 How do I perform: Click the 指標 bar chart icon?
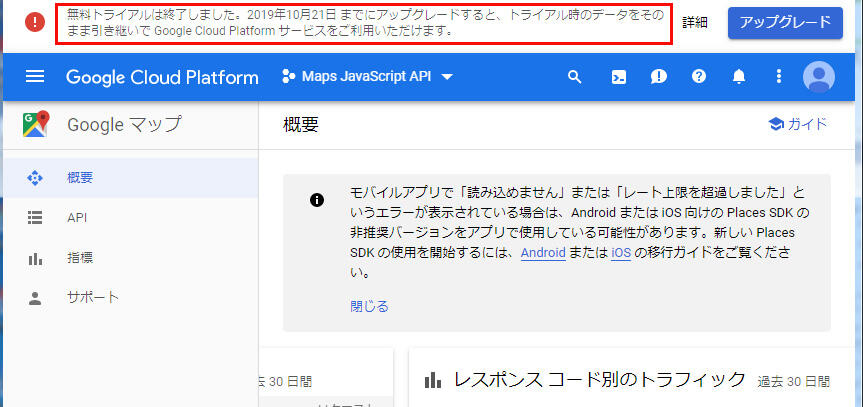[35, 258]
